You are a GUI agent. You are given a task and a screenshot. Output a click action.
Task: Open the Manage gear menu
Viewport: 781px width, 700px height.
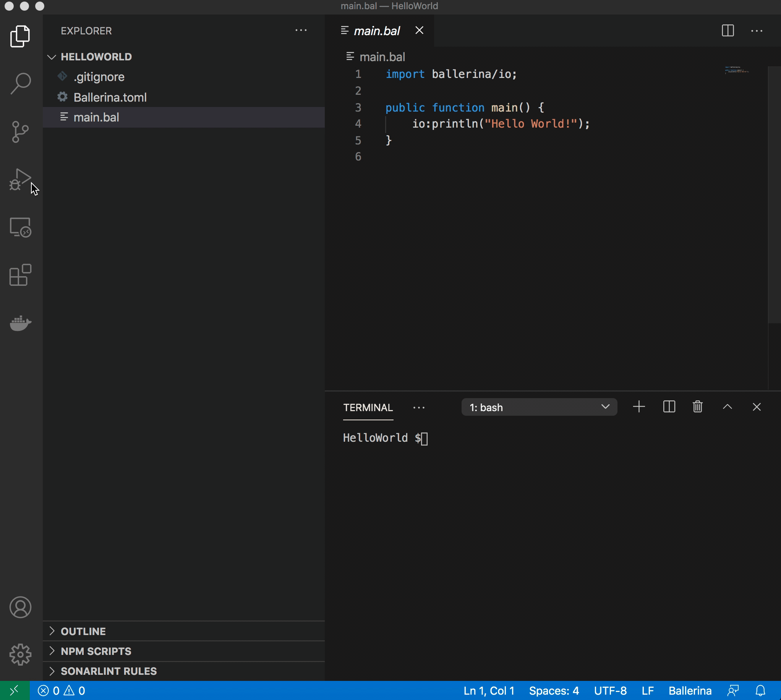point(20,655)
